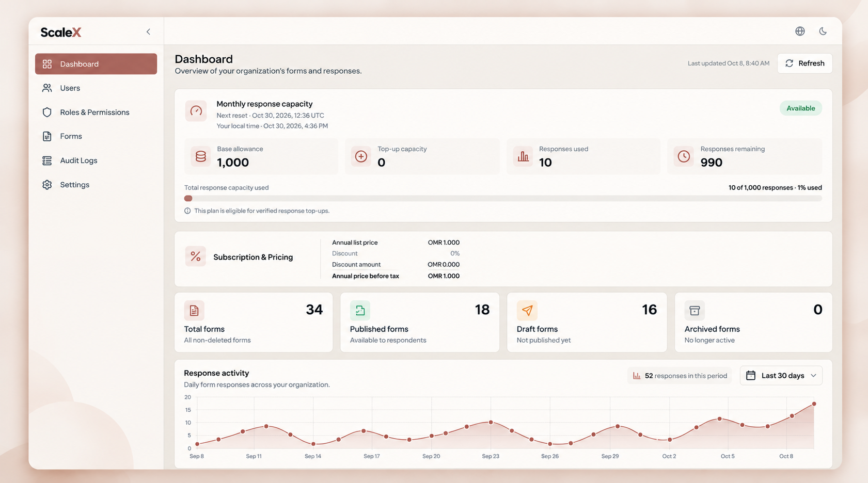Click the Sep 8 chart data point
The width and height of the screenshot is (868, 483).
197,444
